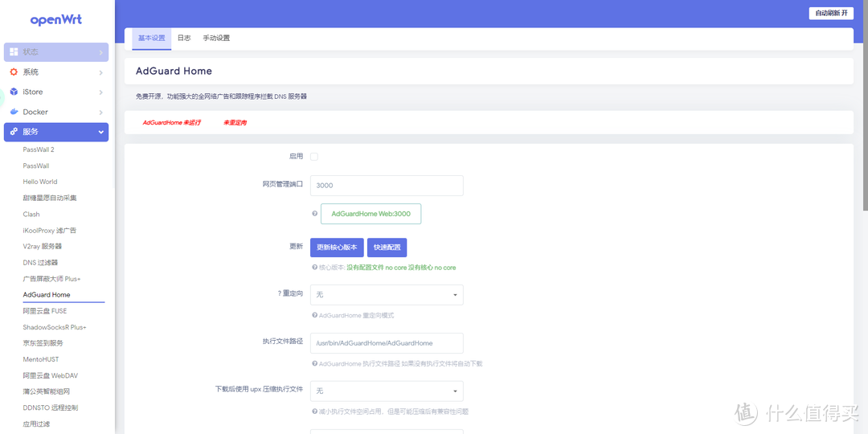This screenshot has height=434, width=868.
Task: Open application filter page
Action: pos(36,424)
